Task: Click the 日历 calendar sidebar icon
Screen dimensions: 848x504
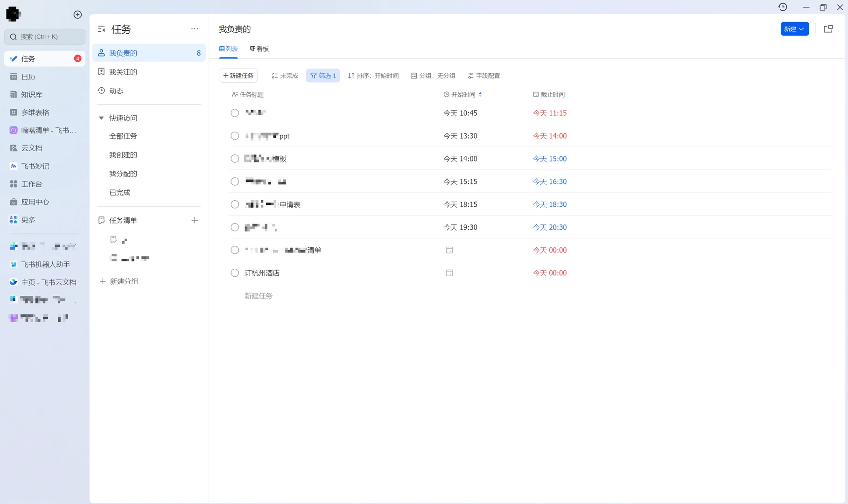Action: pos(14,77)
